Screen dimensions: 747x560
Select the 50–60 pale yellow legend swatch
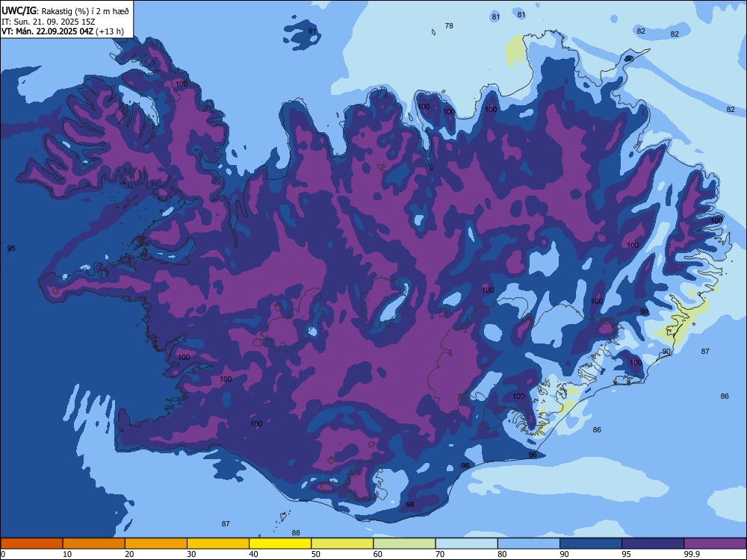tap(342, 544)
